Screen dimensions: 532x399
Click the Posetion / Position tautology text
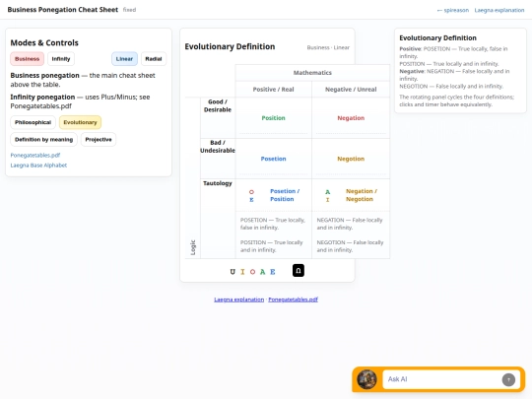pyautogui.click(x=285, y=195)
